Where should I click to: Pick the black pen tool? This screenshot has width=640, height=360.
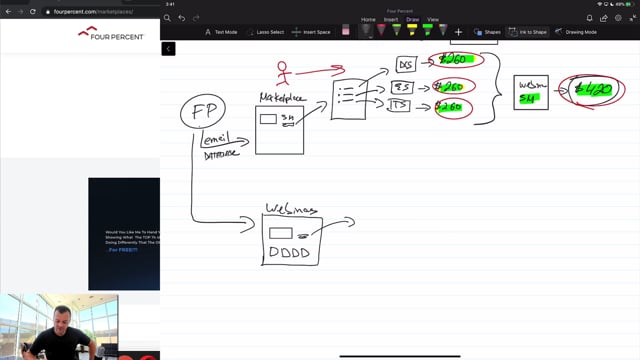[366, 31]
